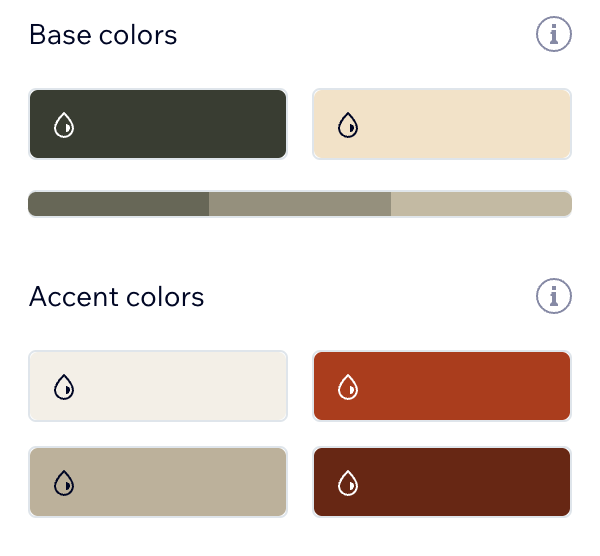This screenshot has width=600, height=556.
Task: Click the Base colors heading
Action: pos(103,35)
